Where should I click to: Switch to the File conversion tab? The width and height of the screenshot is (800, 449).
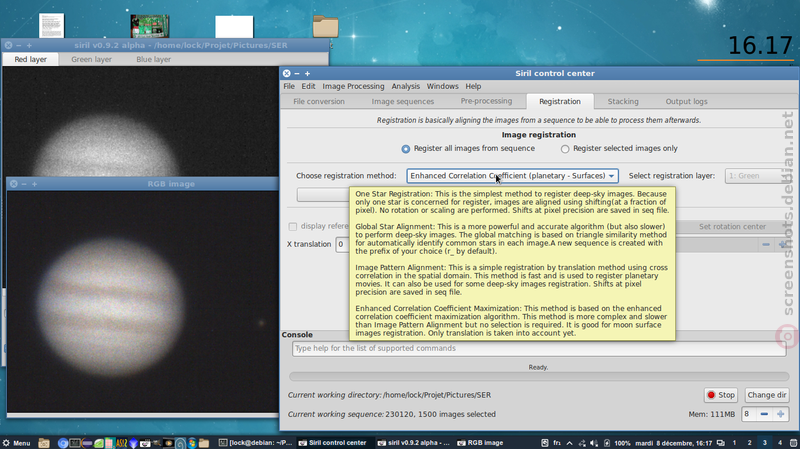(x=319, y=102)
